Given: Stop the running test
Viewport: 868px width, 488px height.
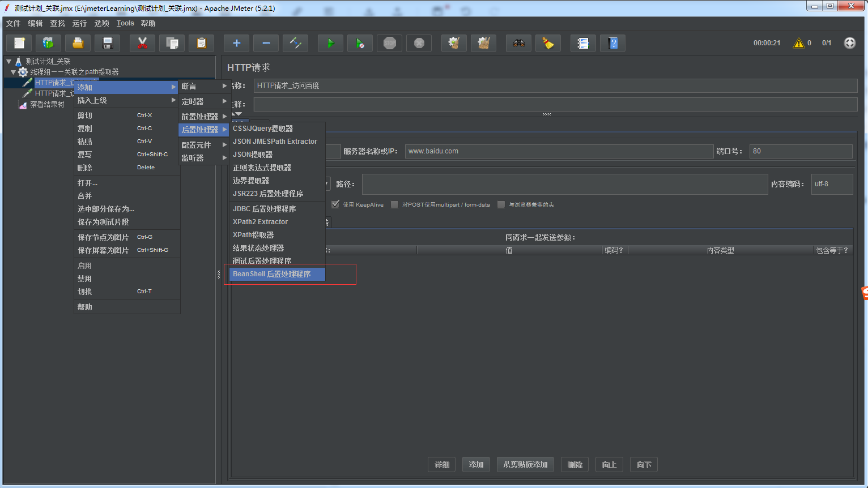Looking at the screenshot, I should click(x=389, y=43).
